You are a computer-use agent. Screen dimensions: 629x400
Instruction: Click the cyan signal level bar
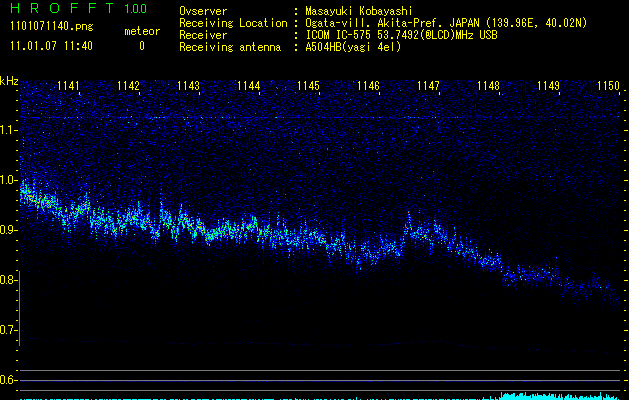click(x=559, y=396)
